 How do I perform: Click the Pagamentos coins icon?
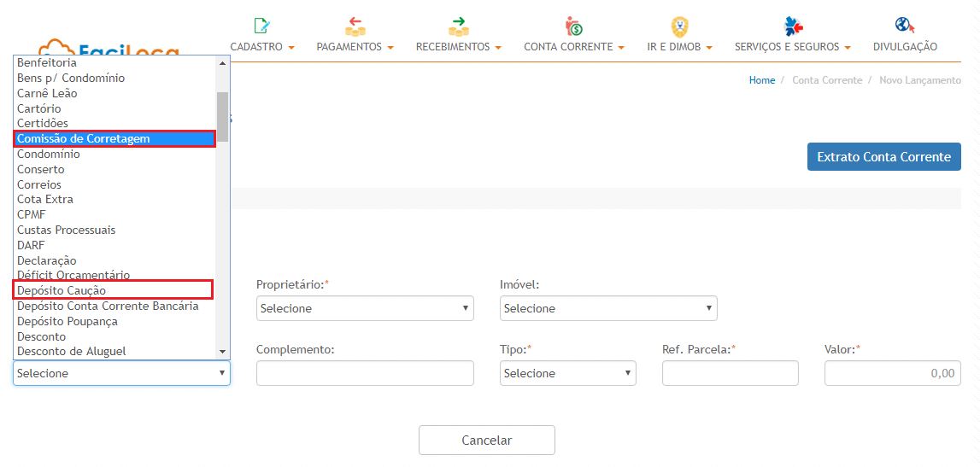tap(355, 26)
